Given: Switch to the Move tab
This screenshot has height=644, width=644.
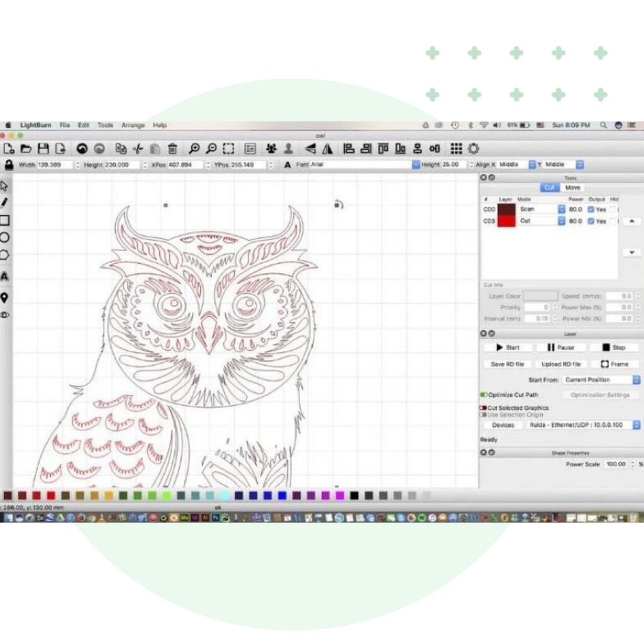Looking at the screenshot, I should [x=572, y=187].
